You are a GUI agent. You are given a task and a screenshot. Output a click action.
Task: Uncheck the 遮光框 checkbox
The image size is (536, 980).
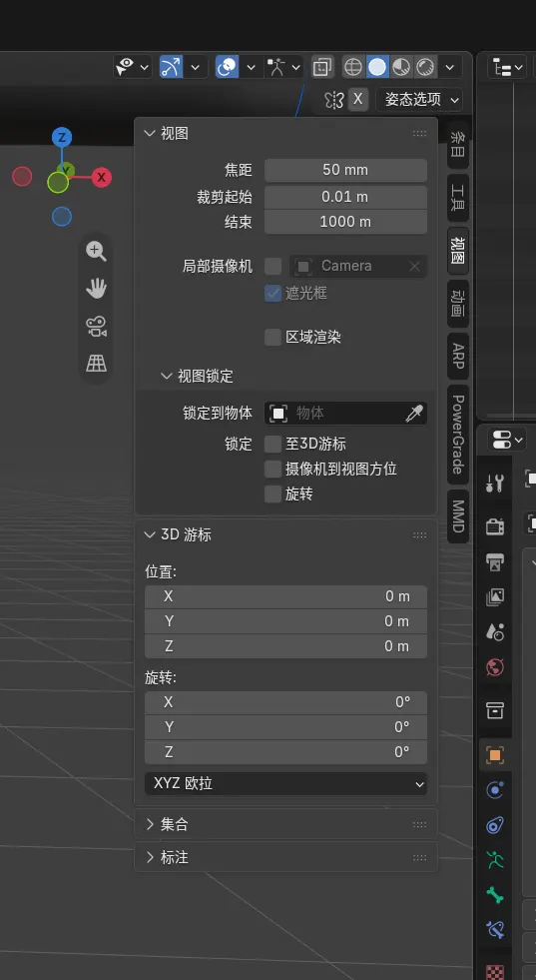pyautogui.click(x=273, y=293)
